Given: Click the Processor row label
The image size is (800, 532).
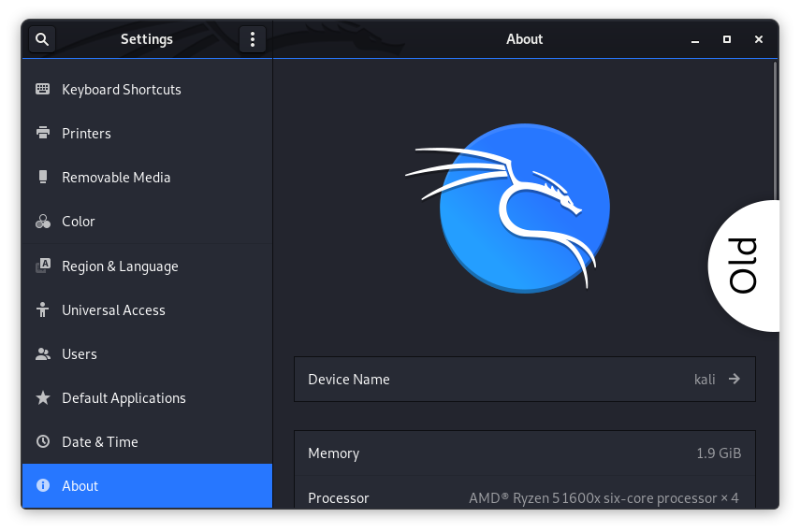Looking at the screenshot, I should pyautogui.click(x=339, y=497).
